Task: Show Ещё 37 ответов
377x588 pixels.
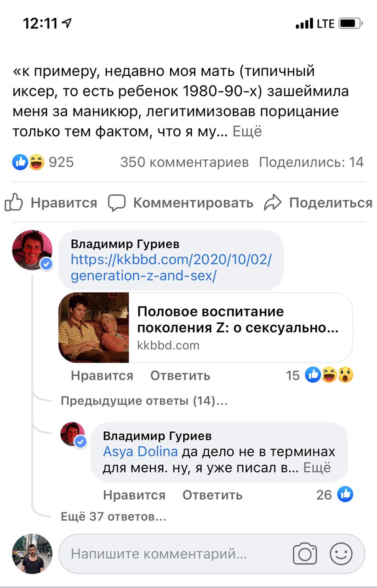Action: (x=113, y=517)
